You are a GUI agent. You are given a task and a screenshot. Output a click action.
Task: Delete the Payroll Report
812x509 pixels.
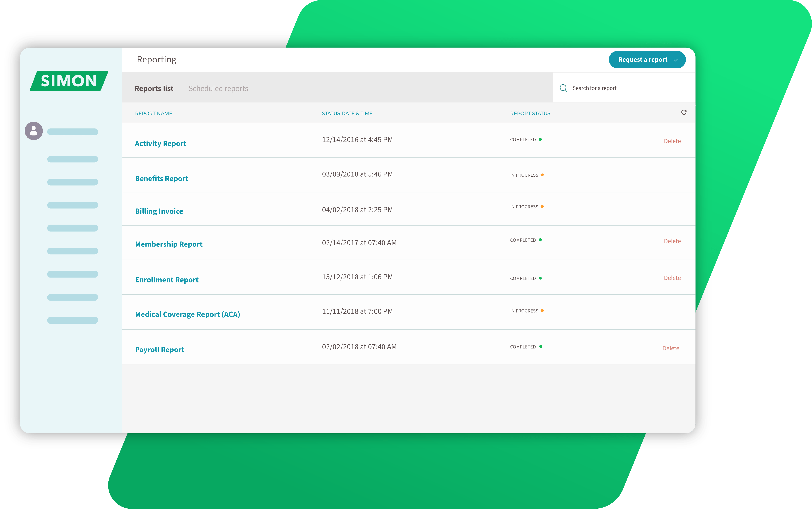[x=671, y=348]
